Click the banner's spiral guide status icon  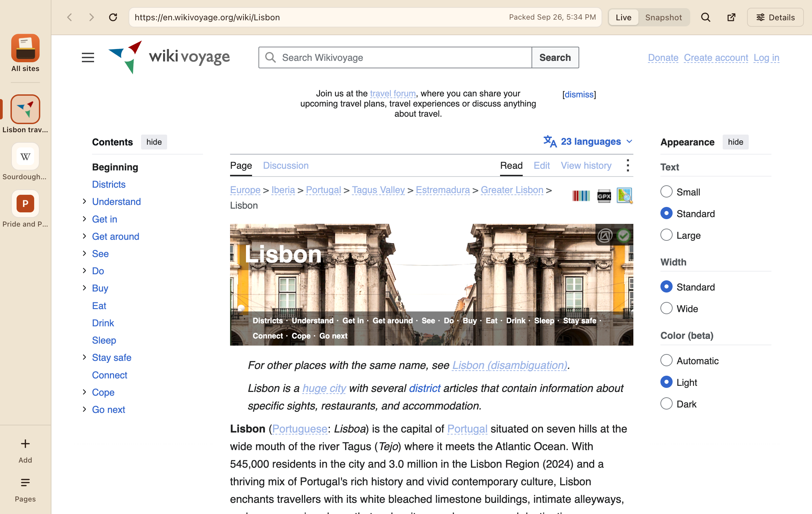coord(605,235)
